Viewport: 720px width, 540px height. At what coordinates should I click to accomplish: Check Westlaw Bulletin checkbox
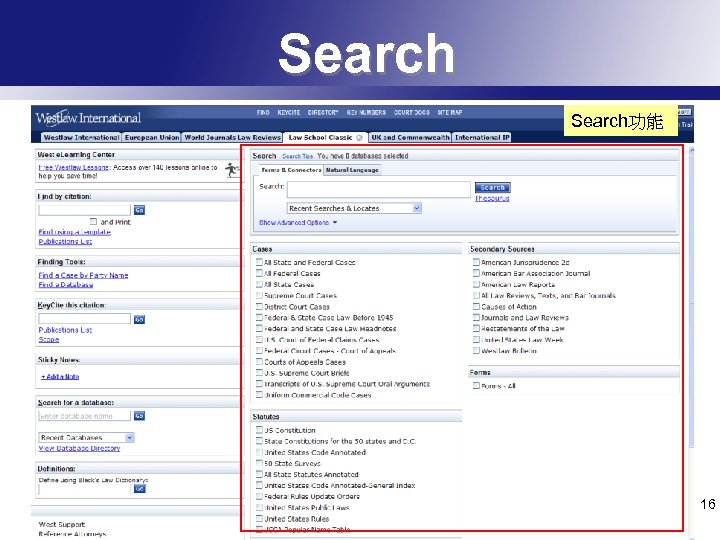pos(476,350)
